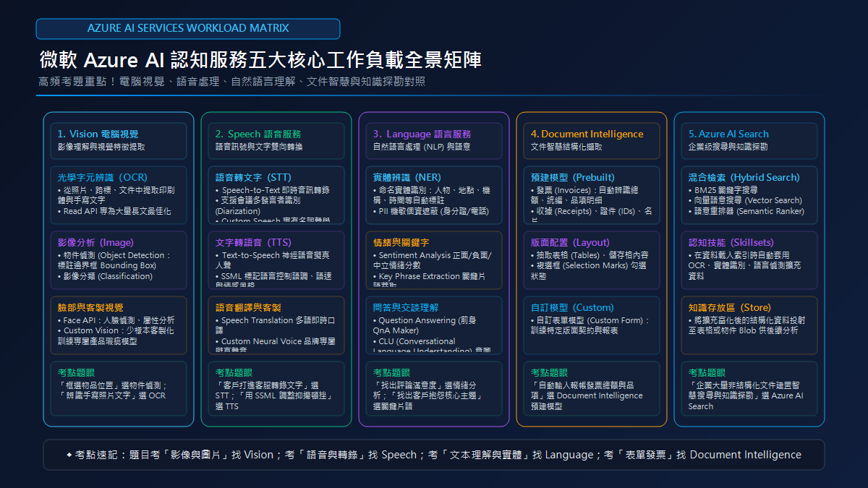Viewport: 868px width, 488px height.
Task: Click the Speech Translation 多語即時口譯 bullet
Action: coord(275,325)
